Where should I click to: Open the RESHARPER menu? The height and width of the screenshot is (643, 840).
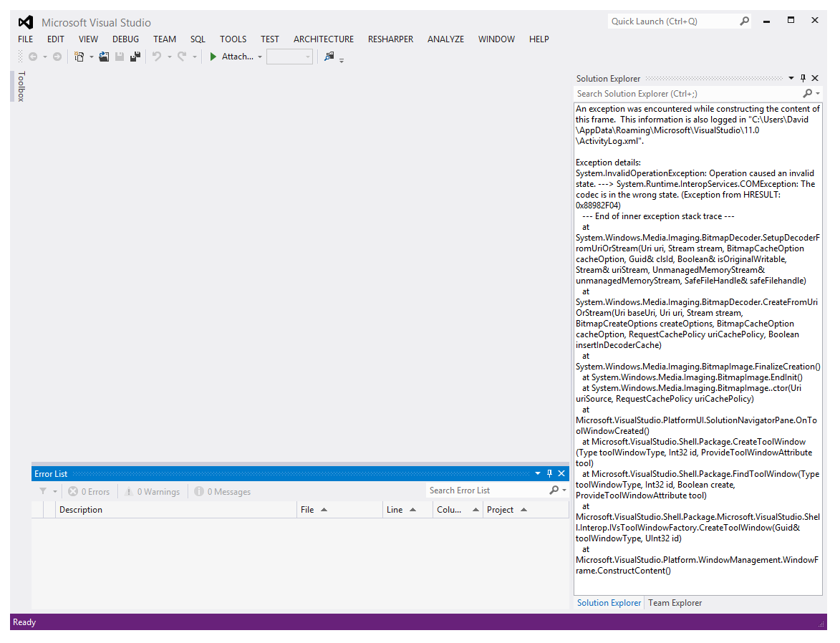point(390,39)
